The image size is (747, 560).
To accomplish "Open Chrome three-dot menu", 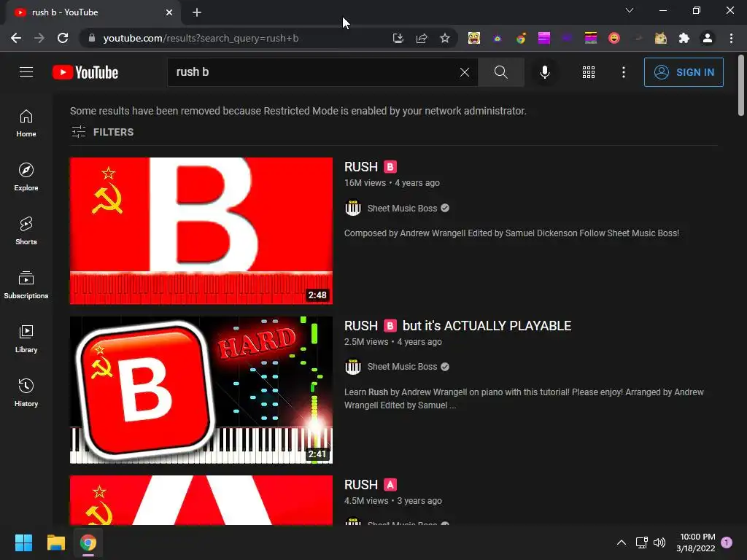I will point(731,38).
